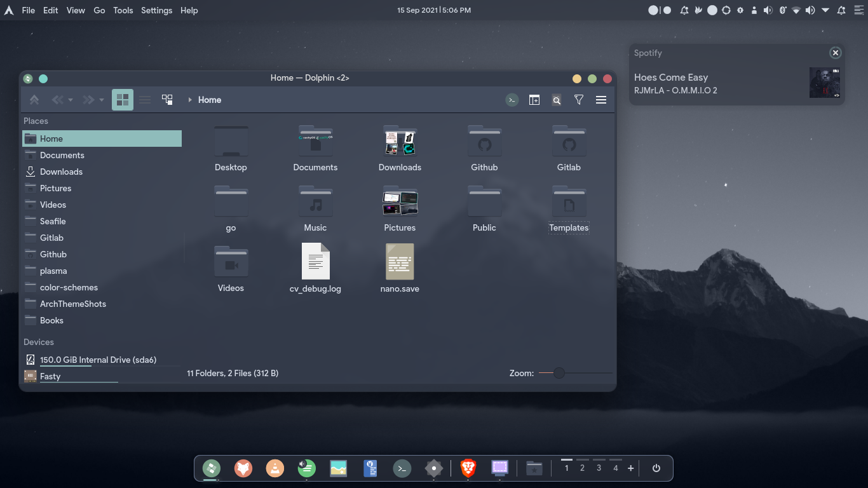Open the Tools menu
The height and width of the screenshot is (488, 868).
pos(123,10)
